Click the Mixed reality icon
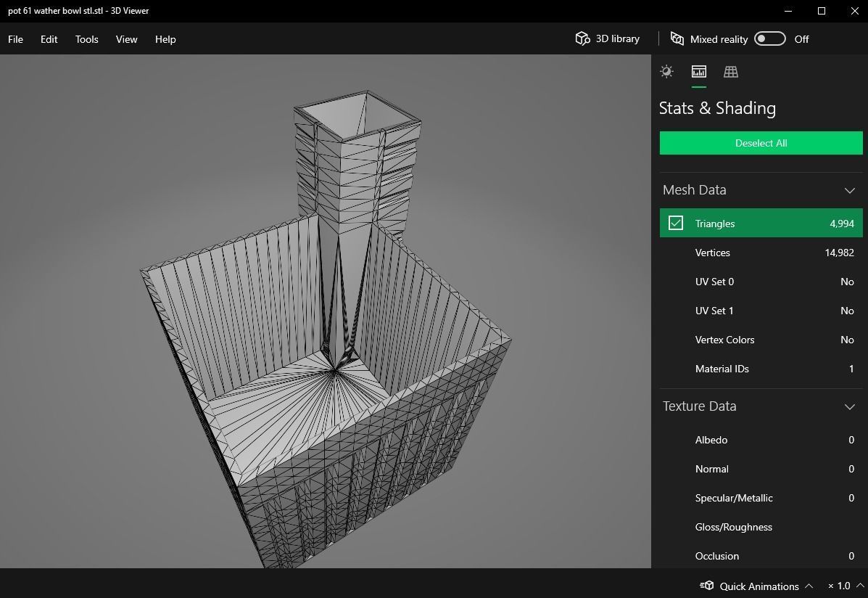 point(677,38)
